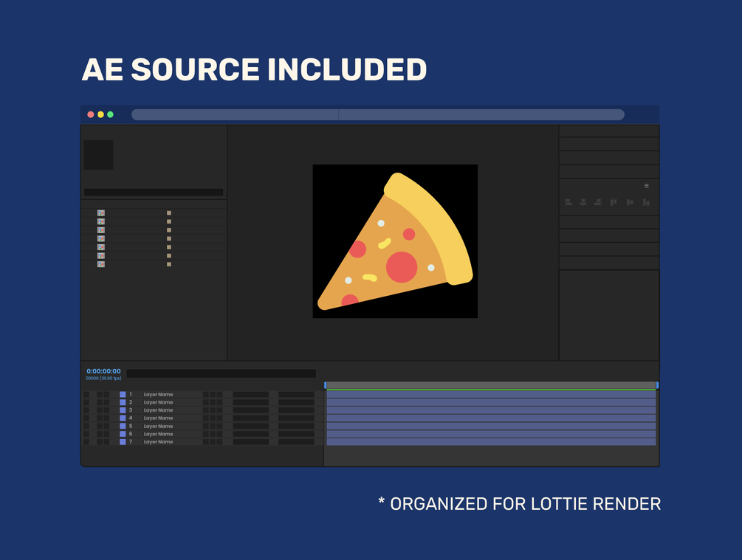Toggle visibility switch of timeline layer 2
Screen dimensions: 742x560
click(x=86, y=403)
